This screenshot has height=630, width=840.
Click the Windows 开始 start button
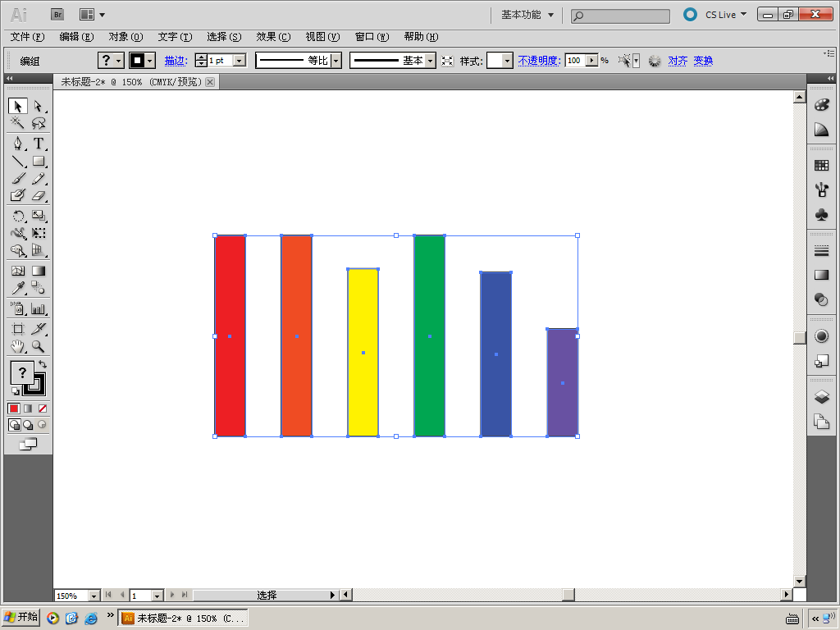tap(21, 617)
